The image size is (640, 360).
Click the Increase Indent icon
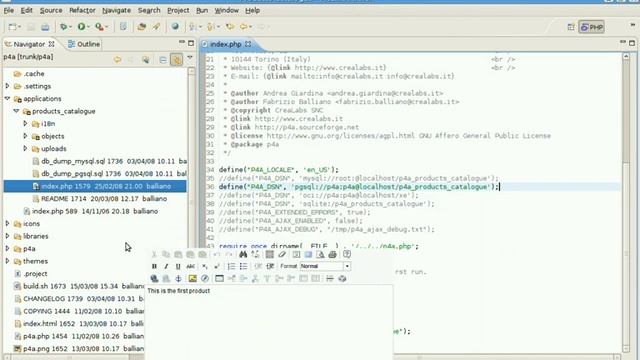pyautogui.click(x=270, y=266)
